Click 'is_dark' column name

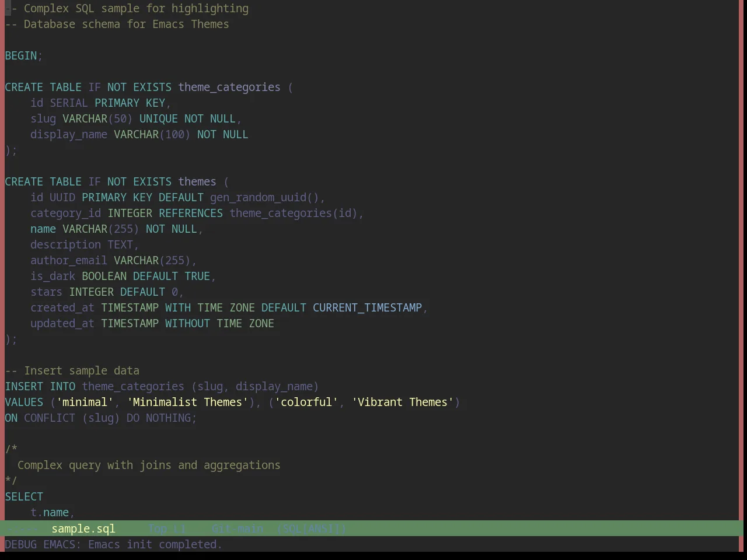click(x=53, y=276)
